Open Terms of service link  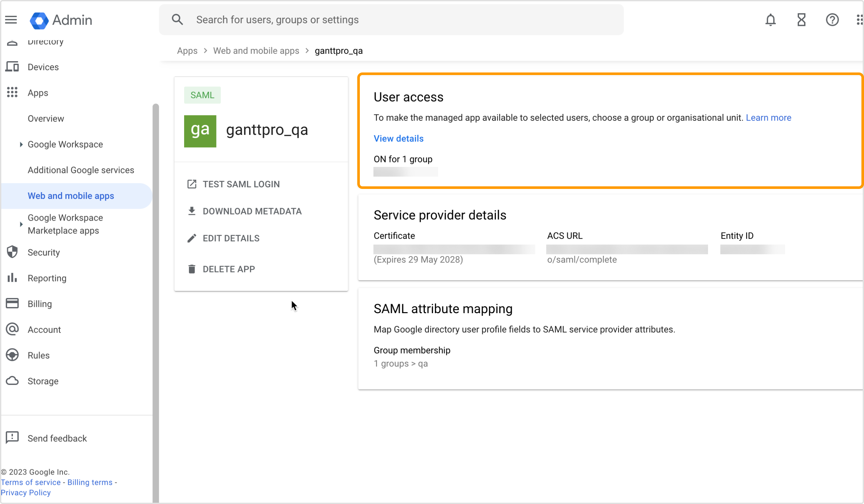coord(31,482)
